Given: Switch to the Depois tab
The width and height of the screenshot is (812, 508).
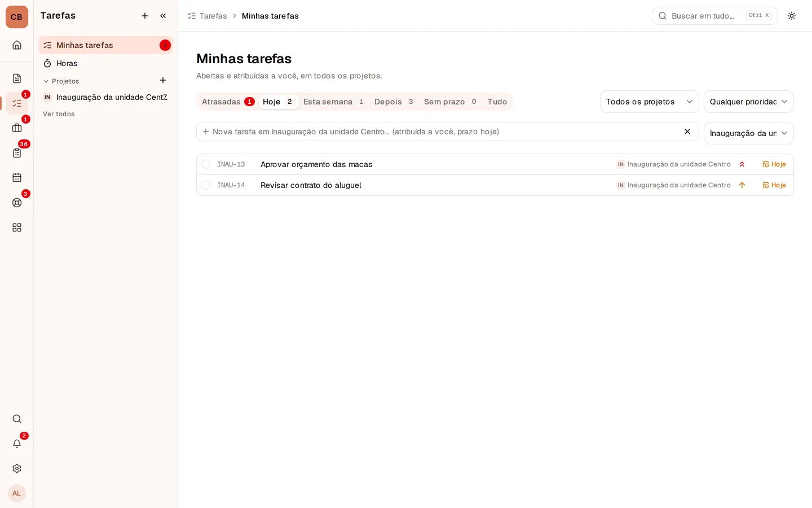Looking at the screenshot, I should [x=394, y=102].
